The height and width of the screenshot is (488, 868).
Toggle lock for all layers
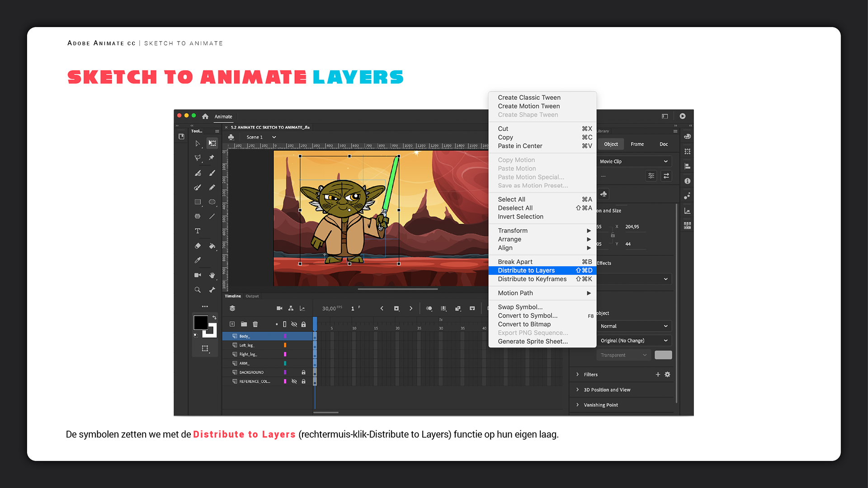[303, 324]
